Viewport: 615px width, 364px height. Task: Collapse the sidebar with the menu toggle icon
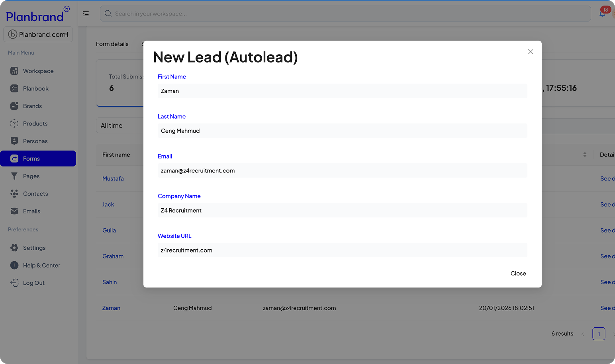pos(86,14)
